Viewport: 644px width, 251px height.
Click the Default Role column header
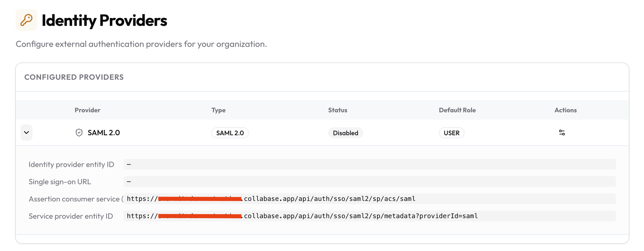(x=457, y=110)
